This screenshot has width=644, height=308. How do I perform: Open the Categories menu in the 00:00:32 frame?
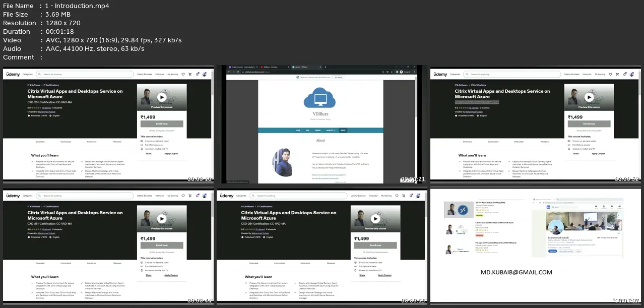[x=455, y=74]
